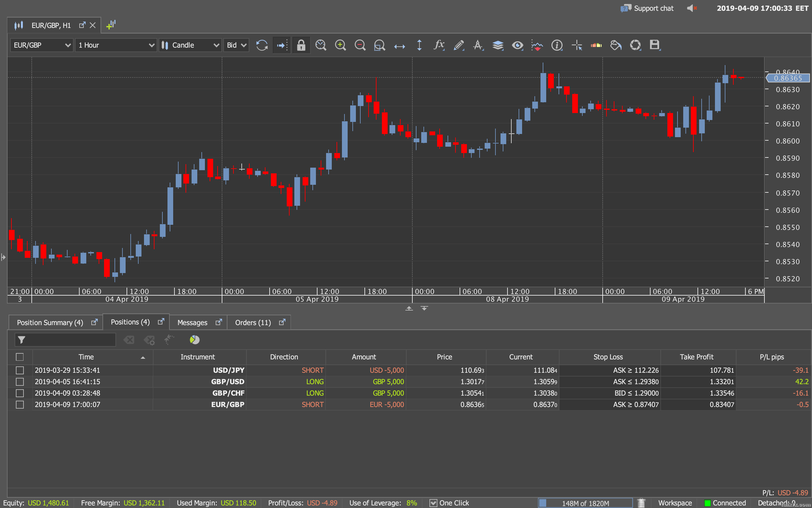812x508 pixels.
Task: Click Stop Loss ASK ≥ 112.226 cell
Action: (610, 370)
